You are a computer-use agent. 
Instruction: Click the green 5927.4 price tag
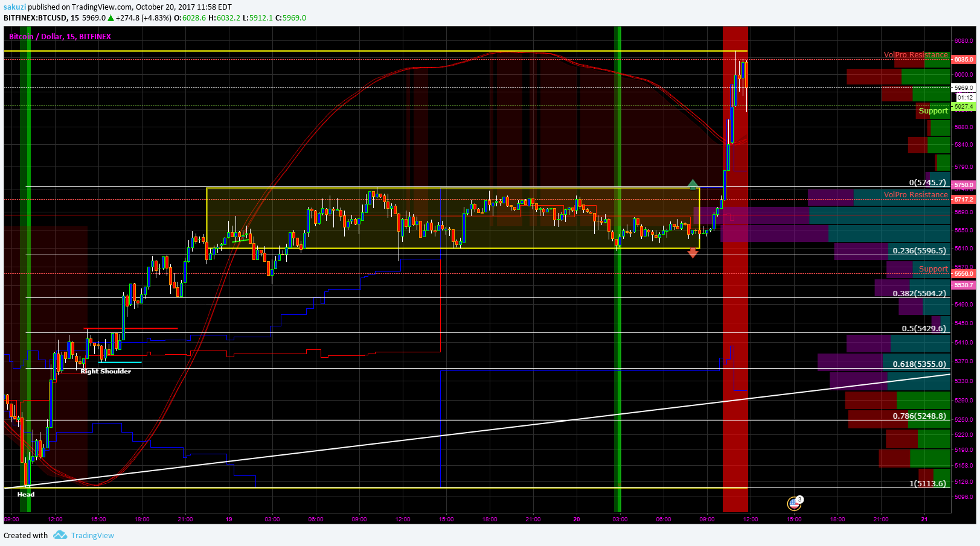(x=964, y=107)
